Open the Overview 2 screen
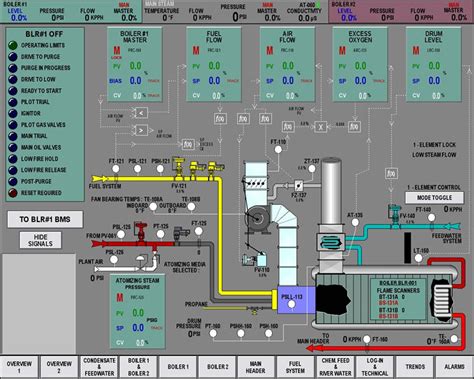Screen dimensions: 474x379 (x=59, y=367)
